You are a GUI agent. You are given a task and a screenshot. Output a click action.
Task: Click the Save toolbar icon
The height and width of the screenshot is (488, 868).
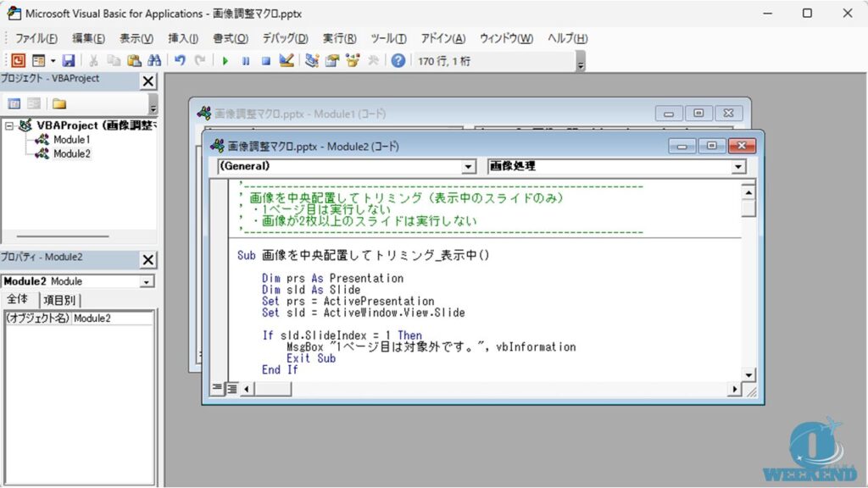click(68, 60)
